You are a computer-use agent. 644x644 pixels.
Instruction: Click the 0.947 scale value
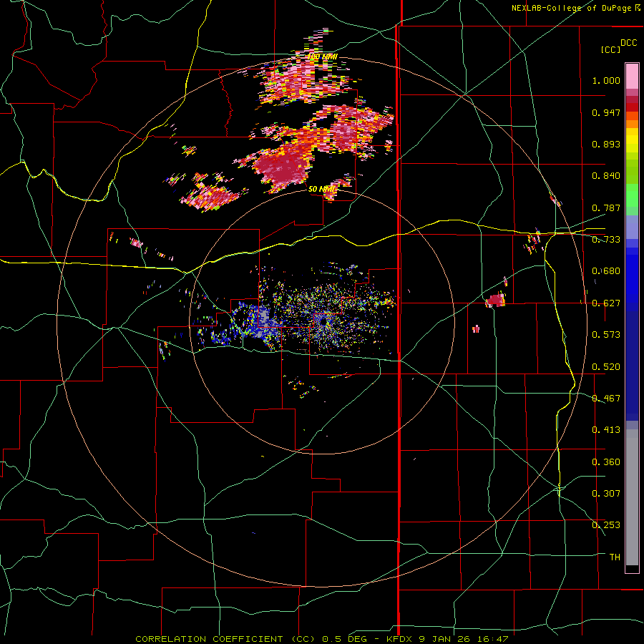[x=606, y=112]
